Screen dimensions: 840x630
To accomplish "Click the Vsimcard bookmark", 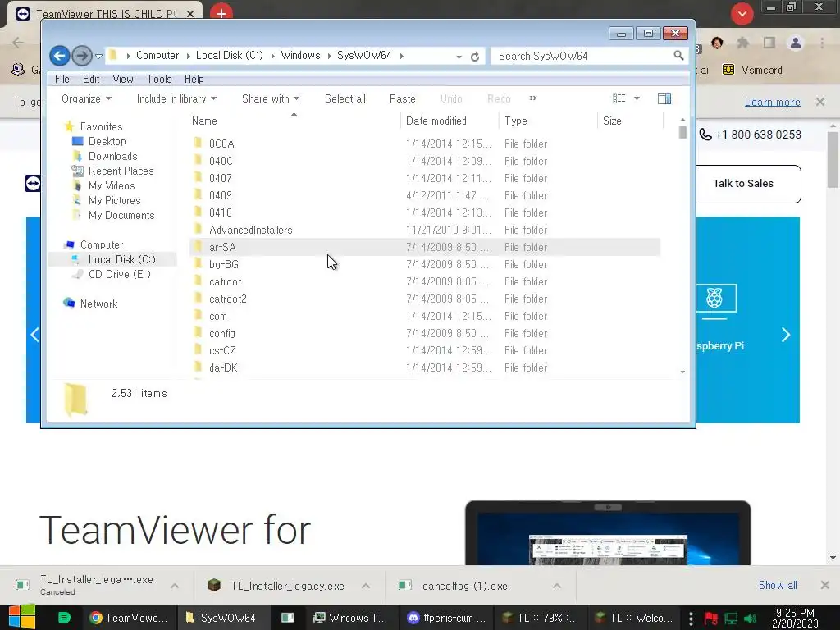I will 752,70.
